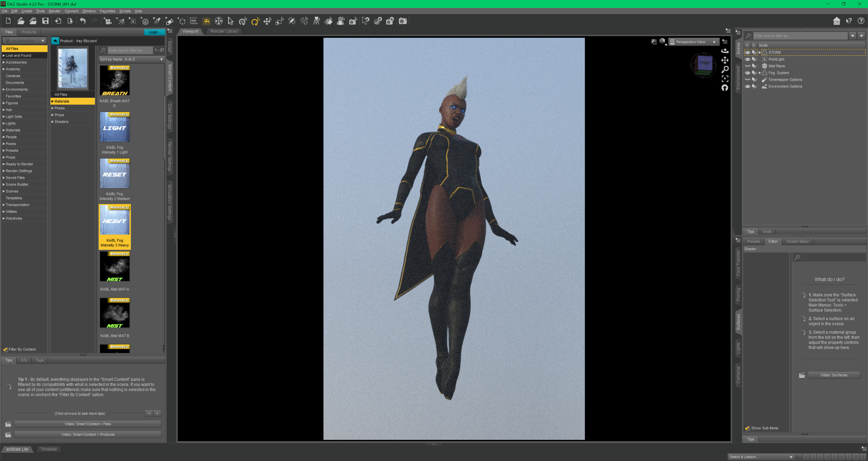Show the hidden Tonemapper Options node
The width and height of the screenshot is (868, 461).
point(747,80)
